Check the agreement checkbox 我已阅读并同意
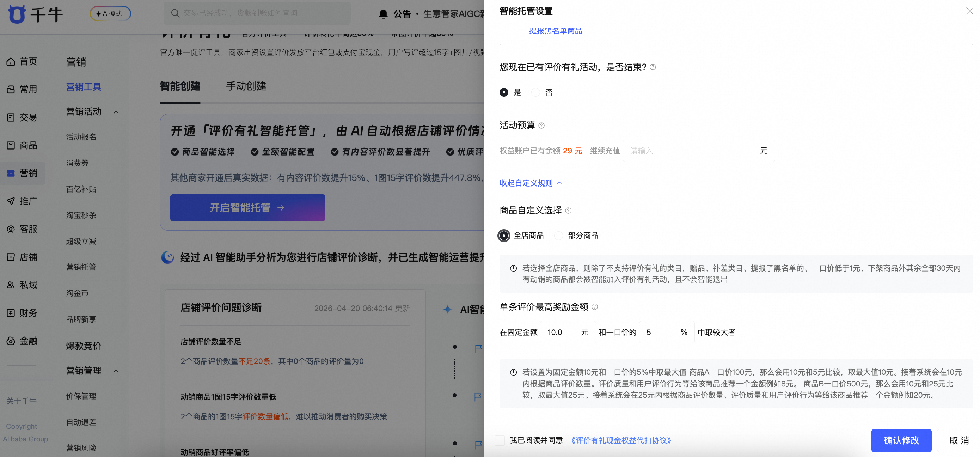Viewport: 980px width, 457px height. pyautogui.click(x=500, y=441)
